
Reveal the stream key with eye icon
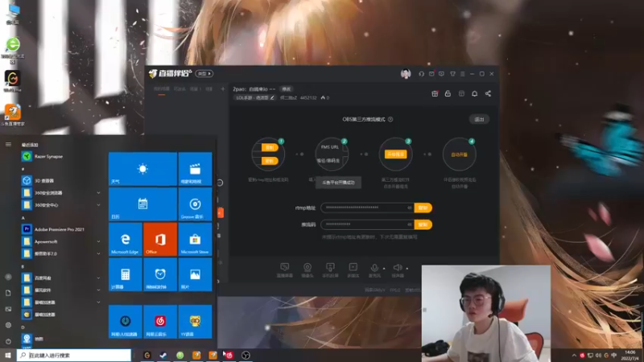[x=410, y=224]
